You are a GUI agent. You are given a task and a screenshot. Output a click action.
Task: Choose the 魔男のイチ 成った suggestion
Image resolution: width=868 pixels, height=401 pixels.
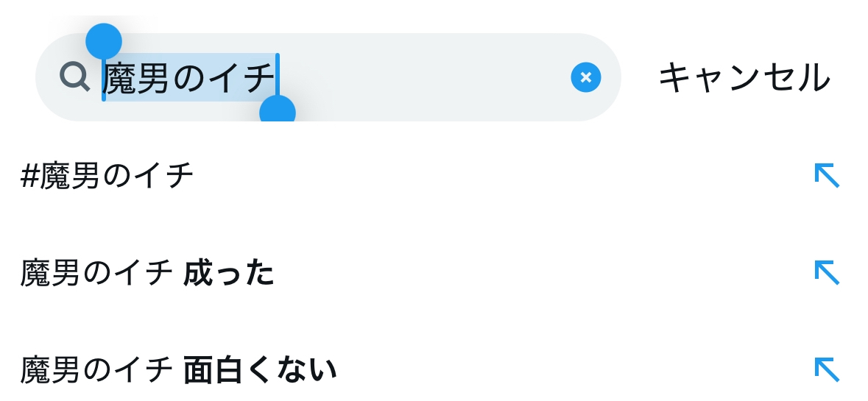147,274
